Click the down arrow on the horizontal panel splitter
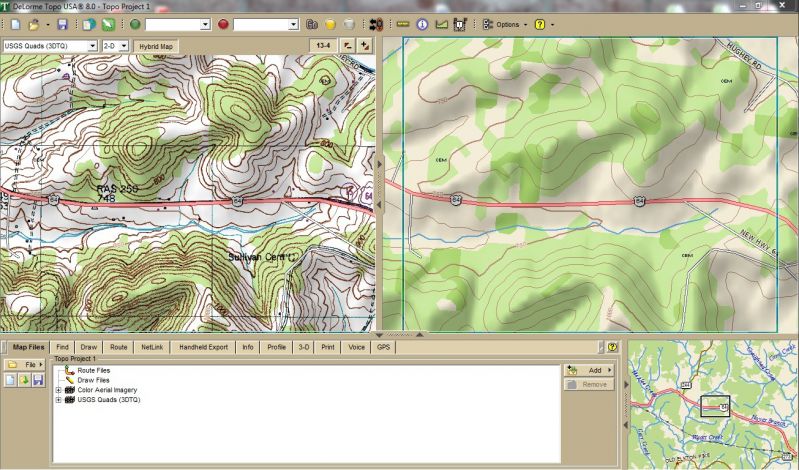This screenshot has height=470, width=799. tap(380, 335)
